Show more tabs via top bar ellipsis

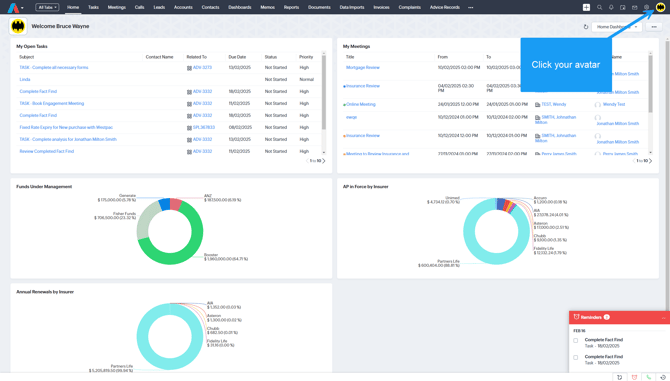[470, 7]
